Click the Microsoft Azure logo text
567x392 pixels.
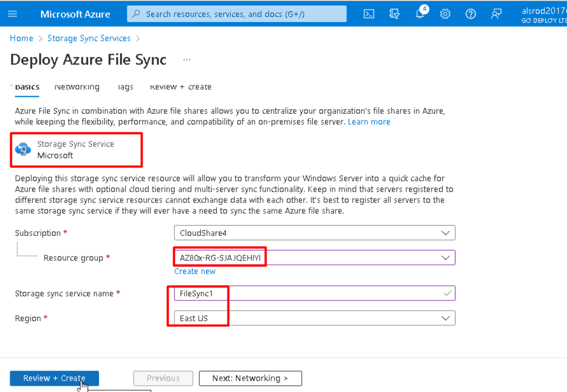[75, 14]
